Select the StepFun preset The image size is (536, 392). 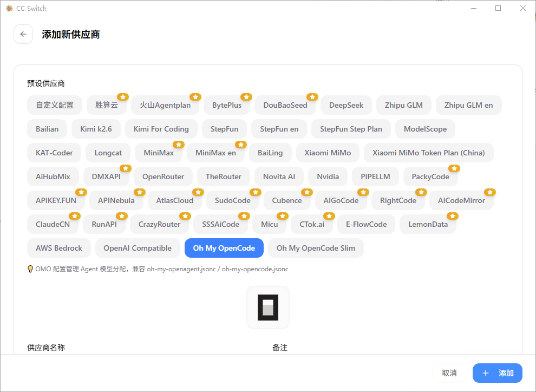pos(225,129)
